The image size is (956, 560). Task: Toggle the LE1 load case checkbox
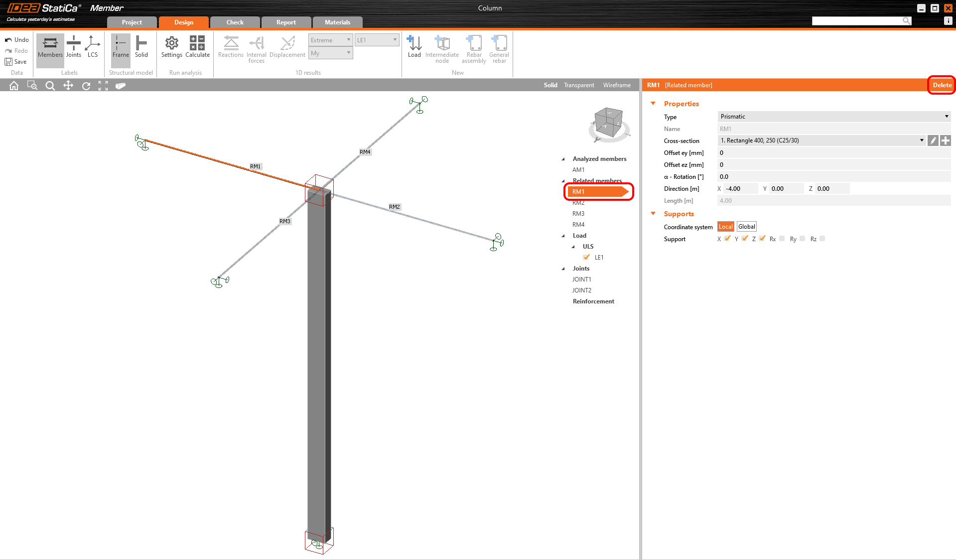[586, 257]
